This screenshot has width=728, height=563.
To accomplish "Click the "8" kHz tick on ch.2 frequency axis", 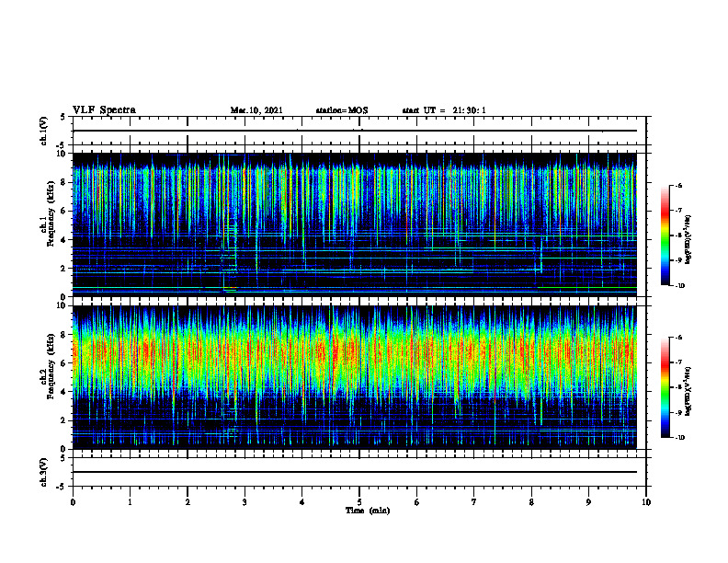I will 64,335.
